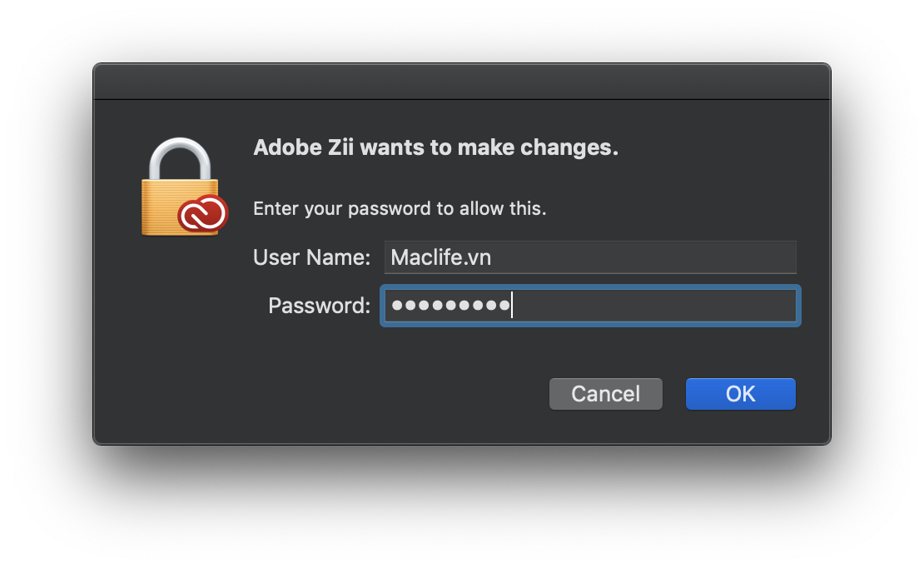This screenshot has height=568, width=924.
Task: Click the dialog title bar
Action: tap(462, 79)
